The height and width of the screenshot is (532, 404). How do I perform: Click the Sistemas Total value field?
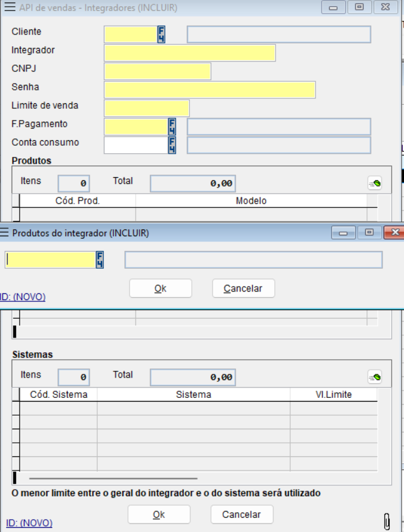pos(192,377)
